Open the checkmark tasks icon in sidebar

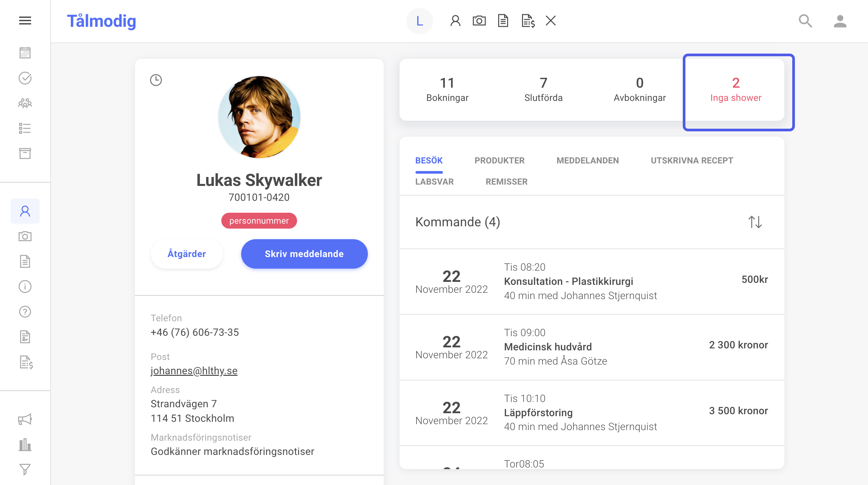coord(25,78)
